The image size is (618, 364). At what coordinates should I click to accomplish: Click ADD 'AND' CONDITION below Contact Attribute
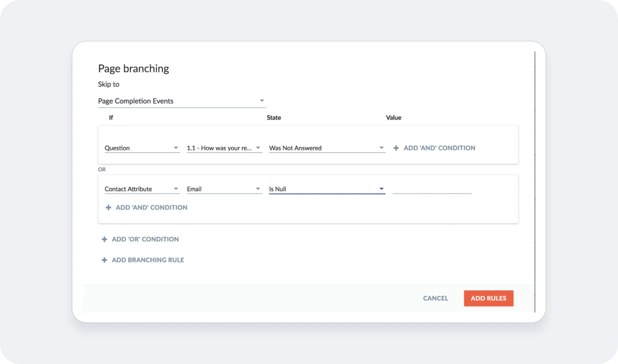(x=147, y=208)
